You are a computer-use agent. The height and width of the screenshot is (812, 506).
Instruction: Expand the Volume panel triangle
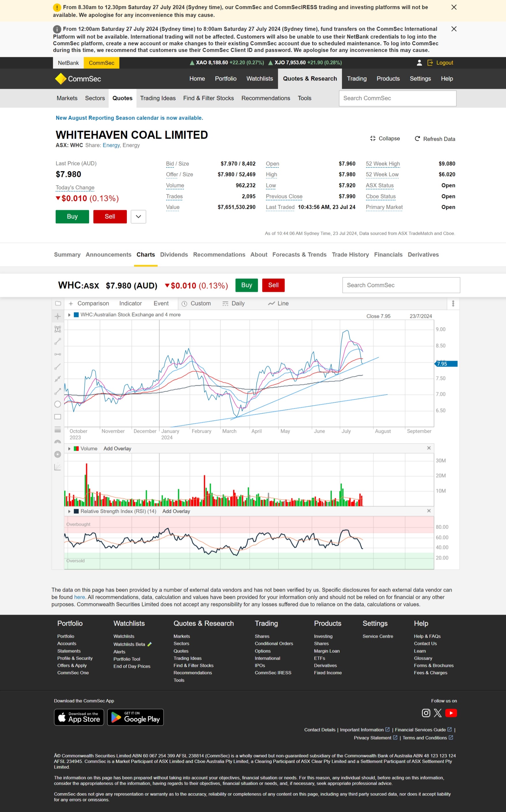69,449
